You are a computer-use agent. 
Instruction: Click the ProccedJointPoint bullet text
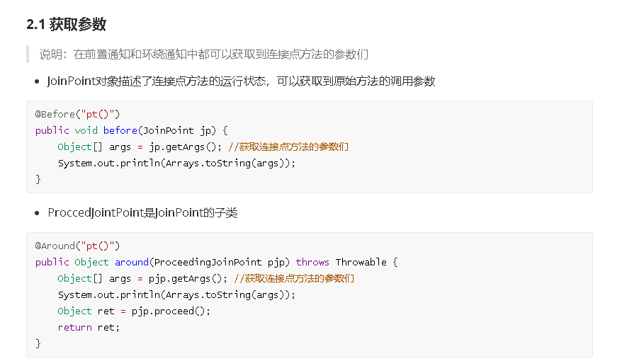tap(142, 212)
